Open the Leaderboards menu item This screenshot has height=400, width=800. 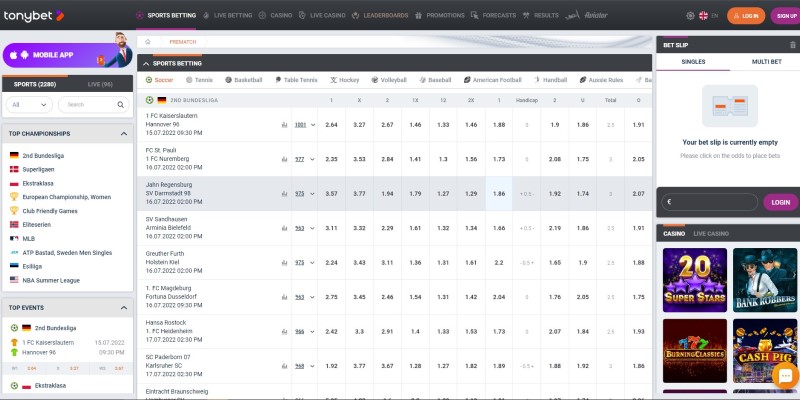point(380,15)
